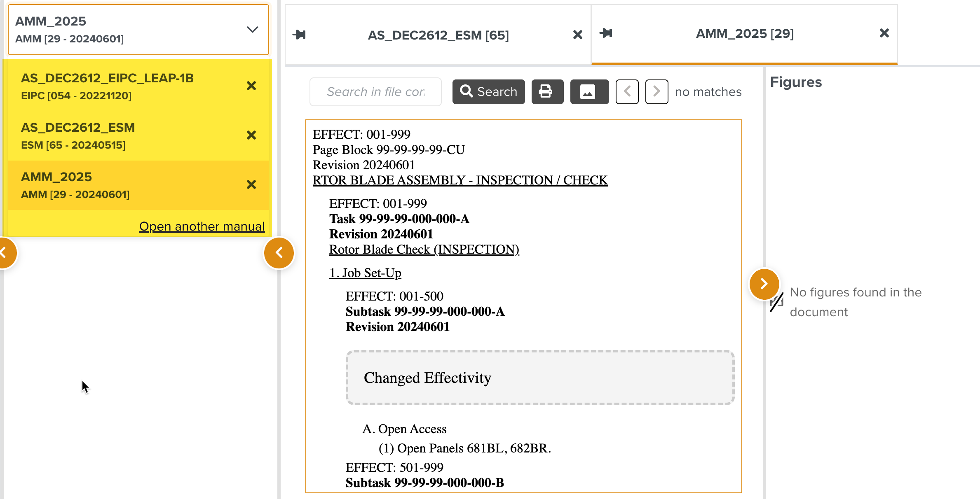The height and width of the screenshot is (499, 980).
Task: Focus the Search in file content field
Action: pos(375,91)
